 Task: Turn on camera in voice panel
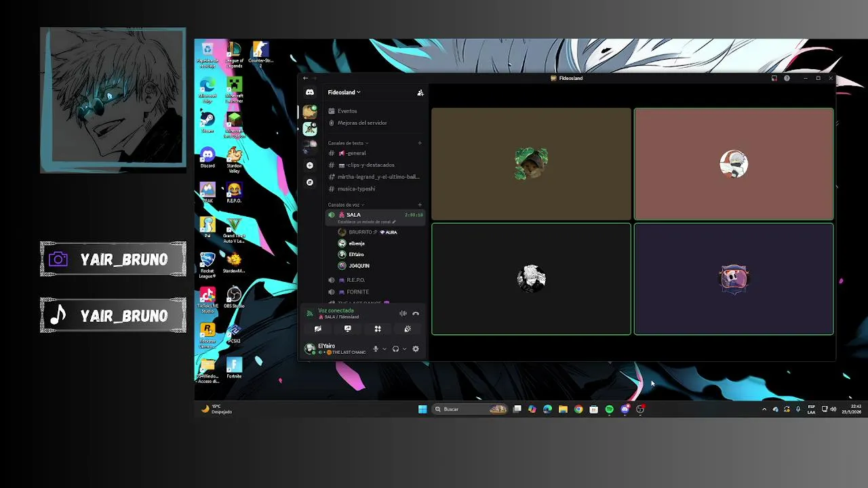[x=317, y=329]
